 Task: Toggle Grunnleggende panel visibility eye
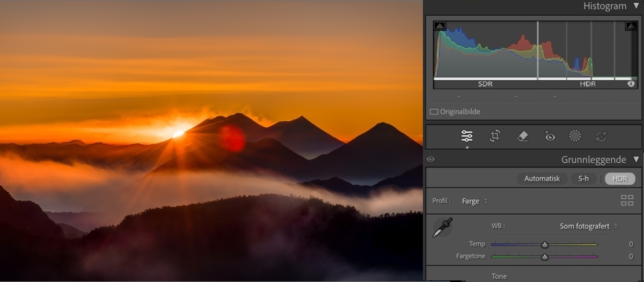coord(430,160)
